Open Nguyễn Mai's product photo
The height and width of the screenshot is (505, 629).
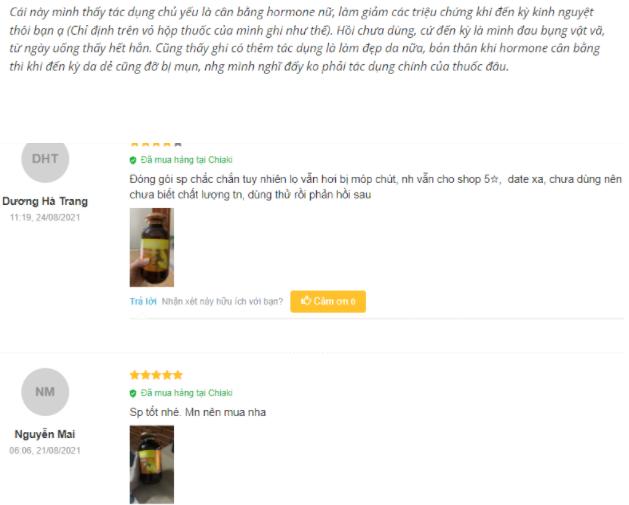coord(152,464)
